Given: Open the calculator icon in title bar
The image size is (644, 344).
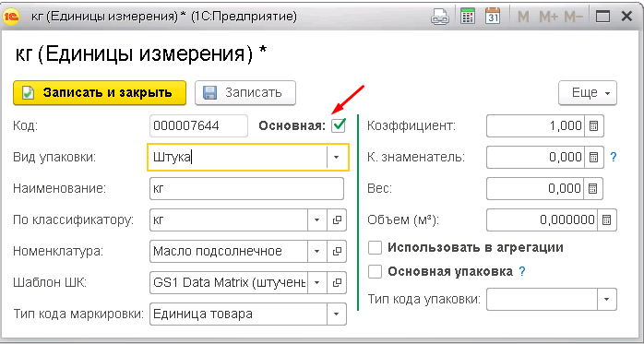Looking at the screenshot, I should (x=468, y=17).
